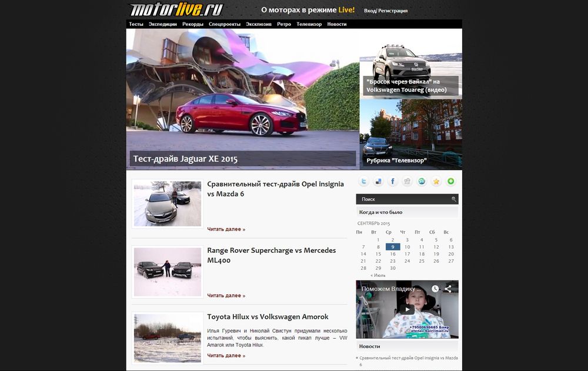Image resolution: width=588 pixels, height=371 pixels.
Task: Click the Вход/Регистрация login link
Action: (x=386, y=11)
